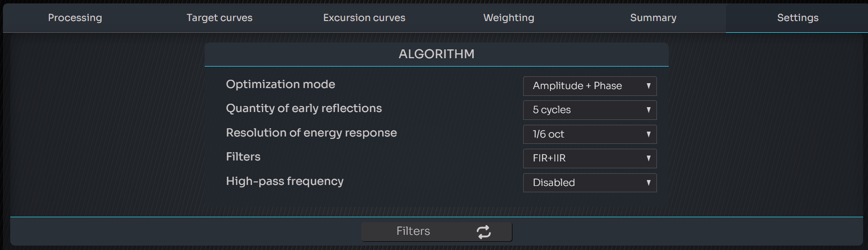
Task: Open the Disabled high-pass dropdown
Action: coord(589,183)
